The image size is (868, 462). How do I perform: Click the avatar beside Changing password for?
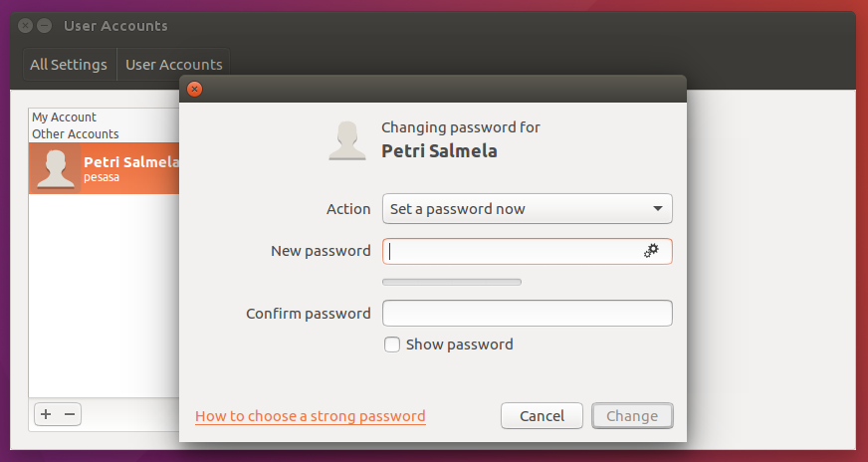[x=348, y=140]
